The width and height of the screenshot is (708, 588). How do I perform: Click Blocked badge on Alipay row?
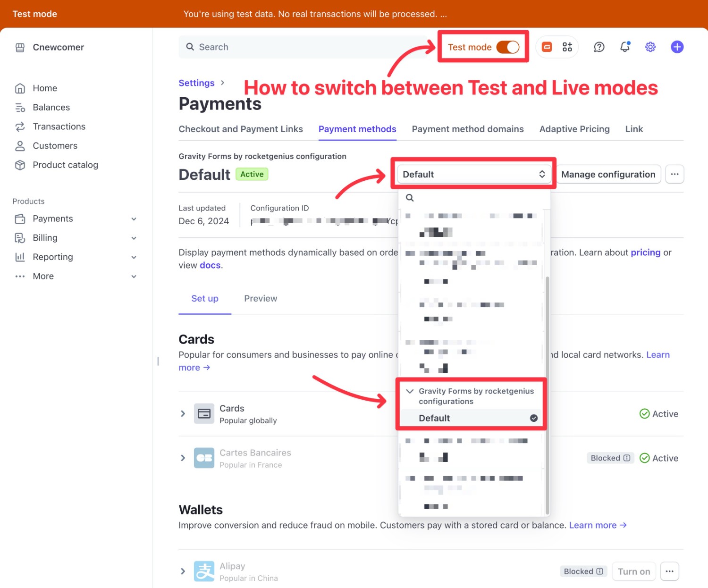[x=583, y=571]
